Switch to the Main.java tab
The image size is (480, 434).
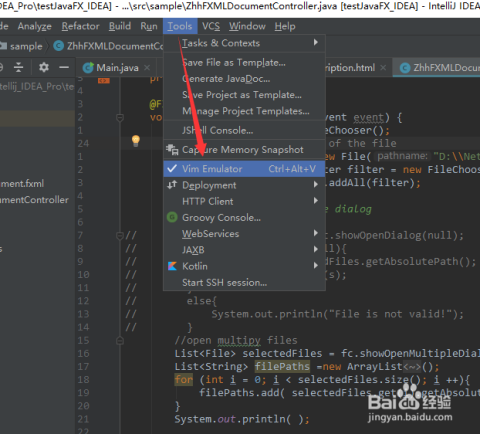pos(117,68)
